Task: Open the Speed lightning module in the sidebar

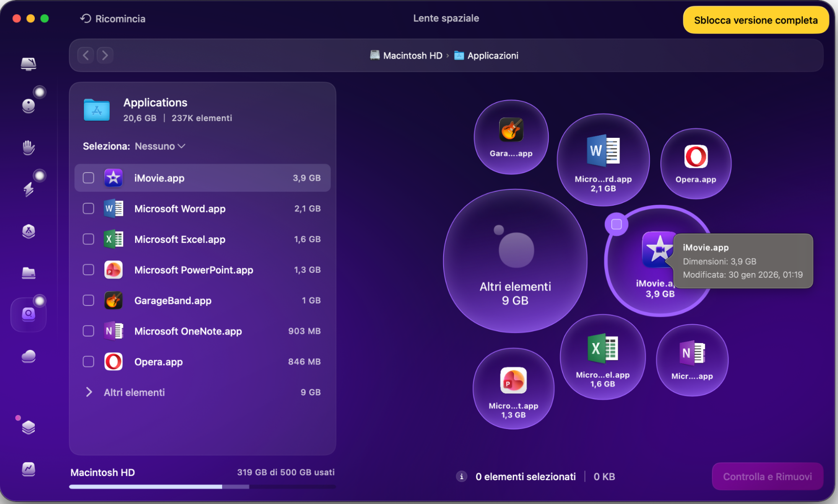Action: pyautogui.click(x=29, y=189)
